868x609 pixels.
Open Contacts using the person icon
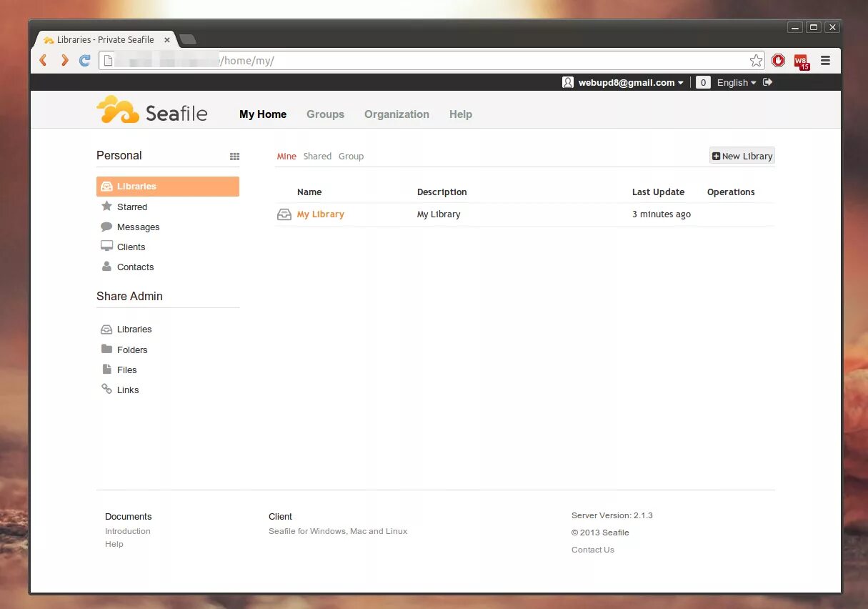point(106,267)
